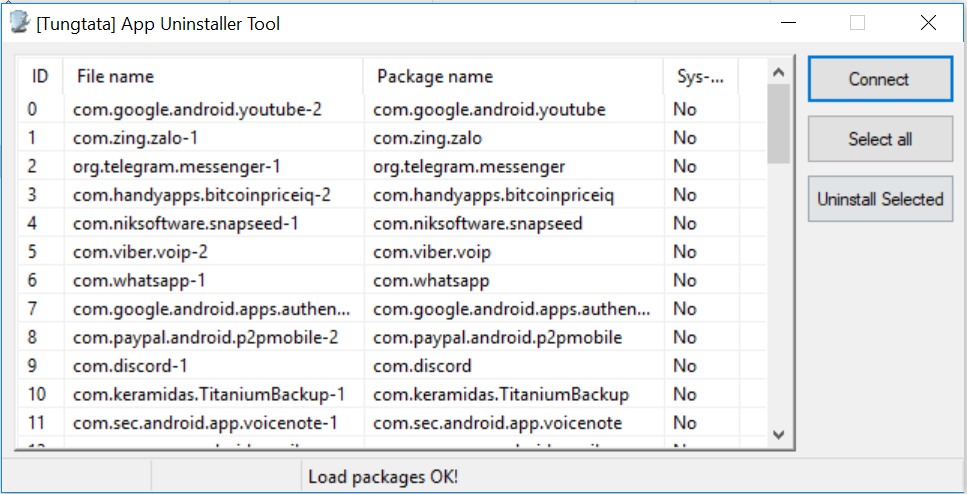Sort by the ID column header
Image resolution: width=967 pixels, height=494 pixels.
(39, 76)
